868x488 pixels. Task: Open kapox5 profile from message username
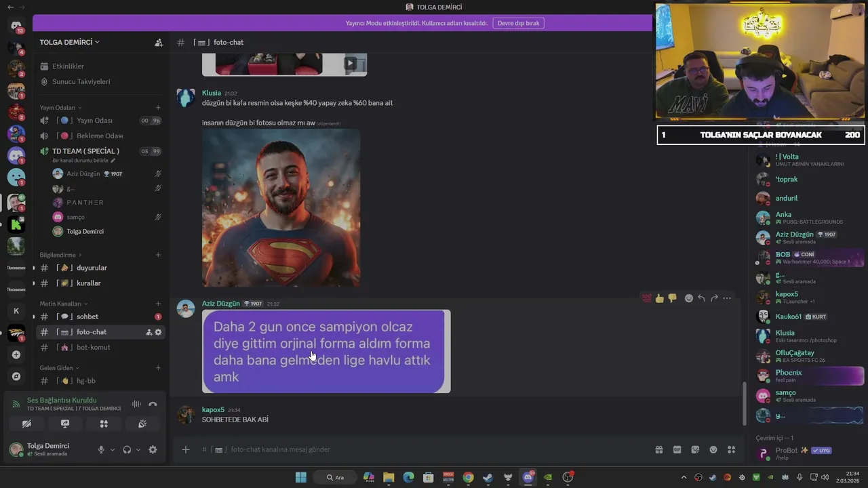[x=213, y=410]
